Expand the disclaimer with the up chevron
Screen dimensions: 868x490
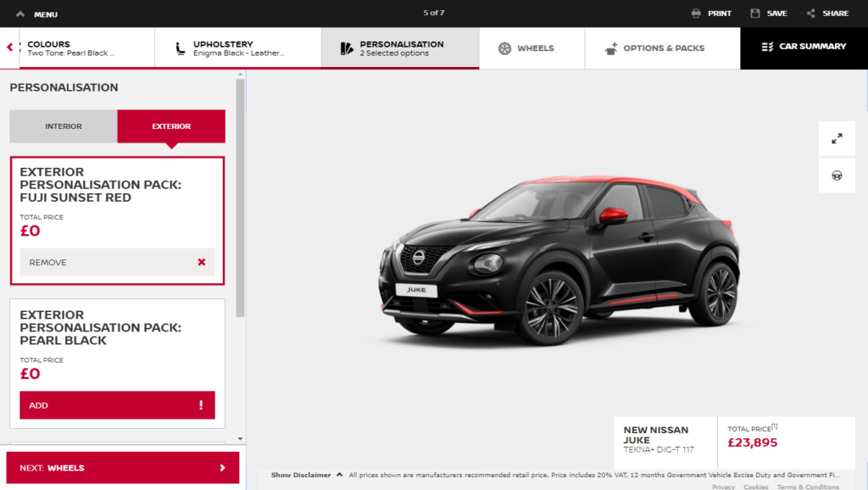point(339,475)
